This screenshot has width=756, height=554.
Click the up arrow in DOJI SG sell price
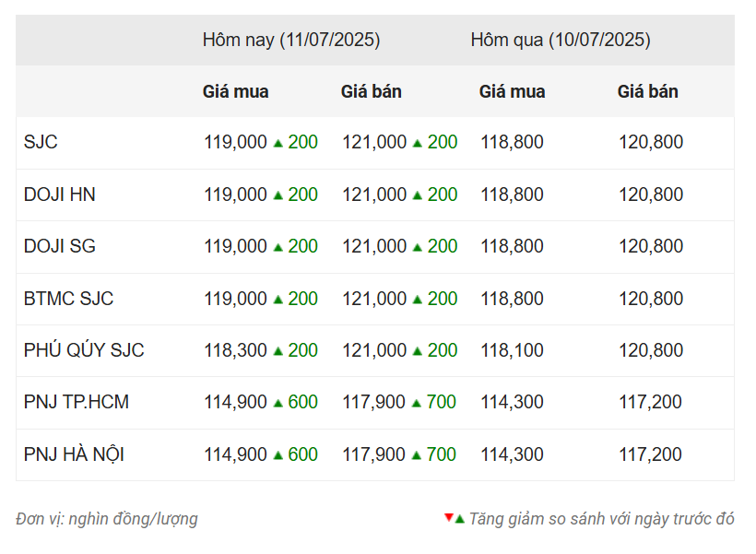pos(418,247)
